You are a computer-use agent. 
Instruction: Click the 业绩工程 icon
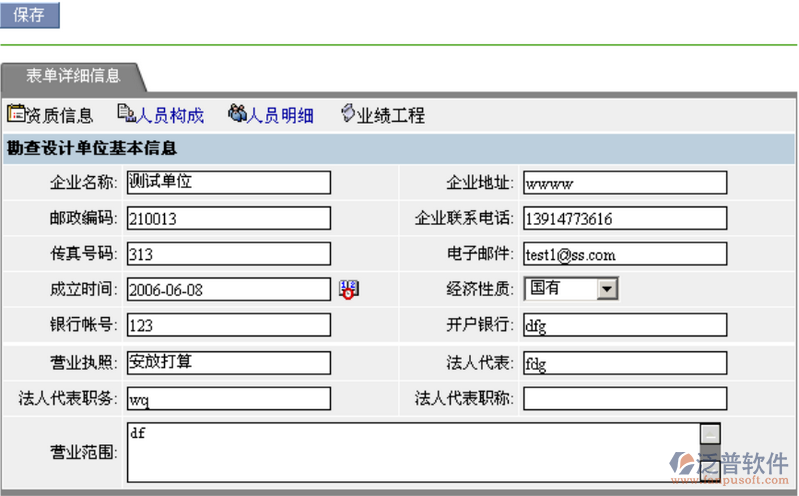[348, 114]
